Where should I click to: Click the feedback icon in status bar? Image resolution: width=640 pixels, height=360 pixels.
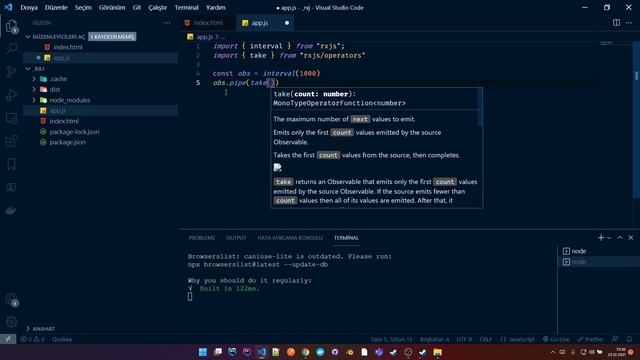(615, 339)
